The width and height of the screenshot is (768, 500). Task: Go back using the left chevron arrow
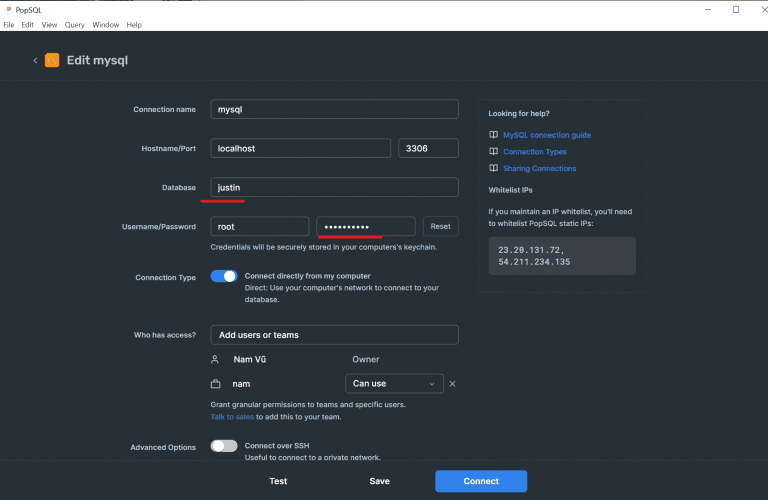pos(35,60)
